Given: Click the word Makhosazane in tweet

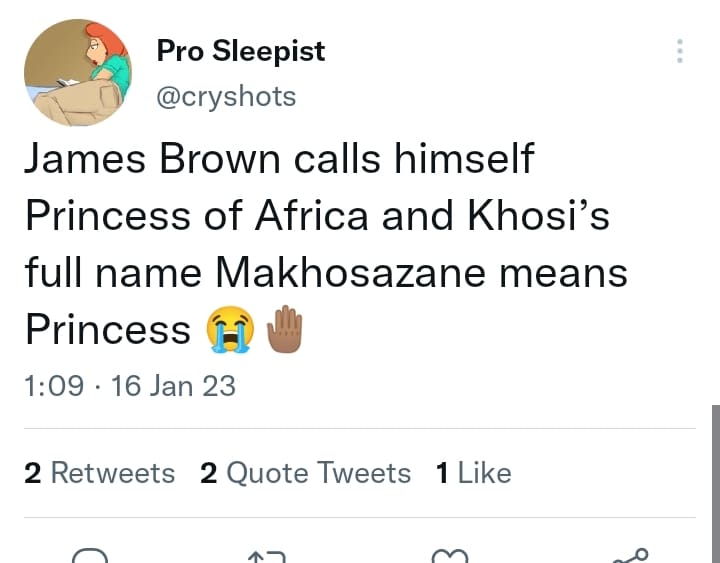Looking at the screenshot, I should pos(350,273).
